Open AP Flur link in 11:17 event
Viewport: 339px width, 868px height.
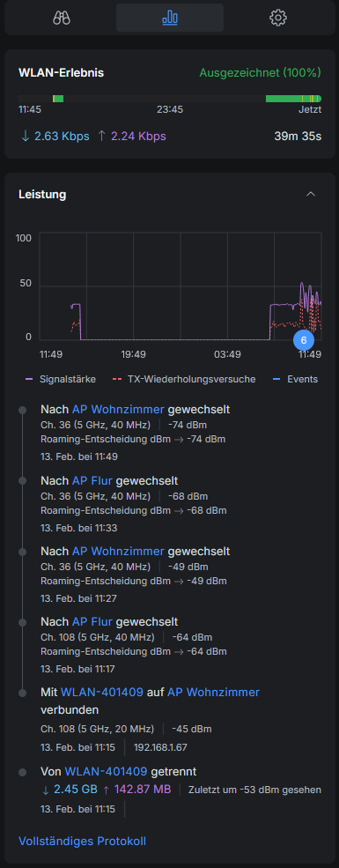(92, 621)
